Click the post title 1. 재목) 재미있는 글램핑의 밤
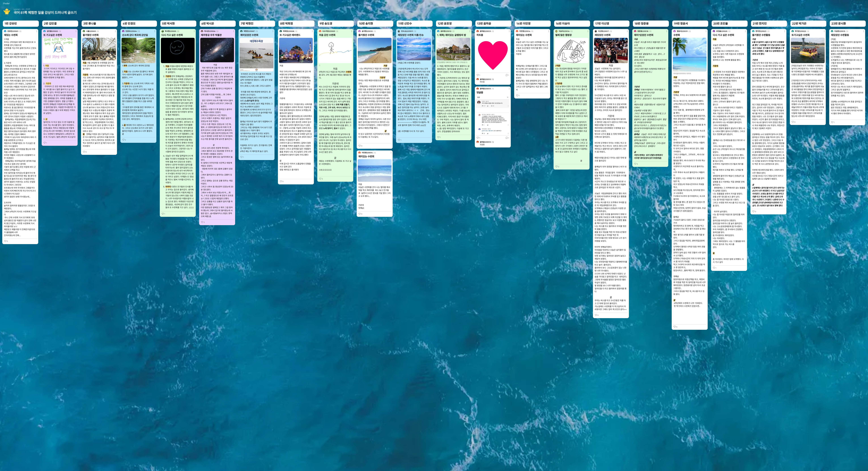 [452, 35]
